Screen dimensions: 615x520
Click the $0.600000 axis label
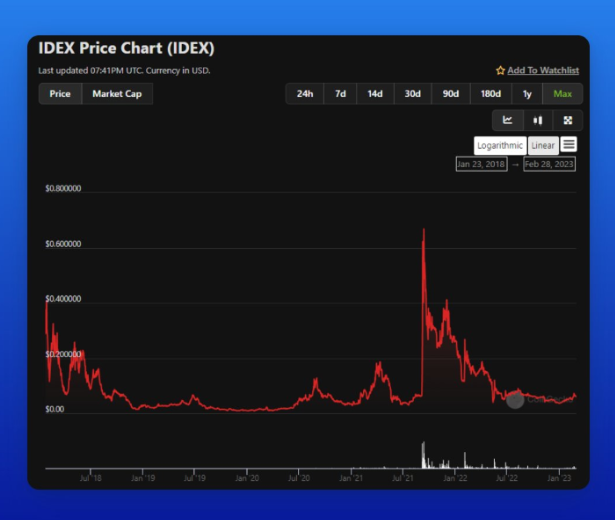pos(63,244)
